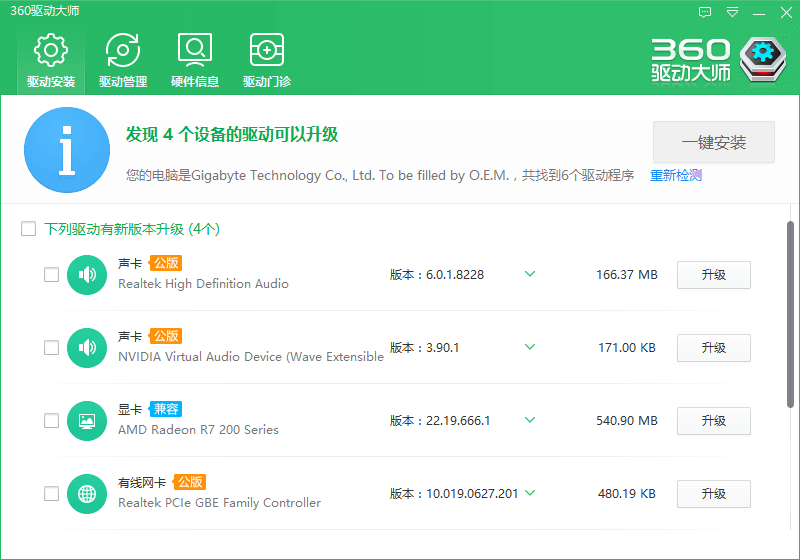Click the vertical scrollbar of driver list
Image resolution: width=800 pixels, height=560 pixels.
click(791, 315)
